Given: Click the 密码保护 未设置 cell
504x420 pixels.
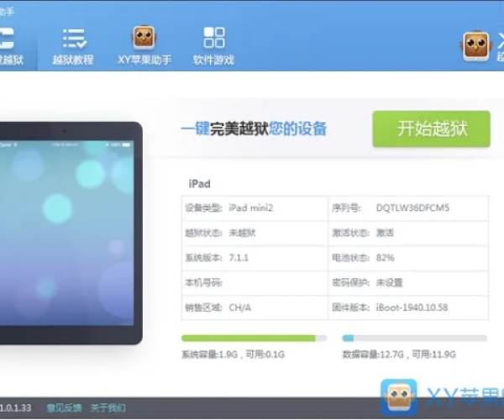Looking at the screenshot, I should tap(408, 283).
